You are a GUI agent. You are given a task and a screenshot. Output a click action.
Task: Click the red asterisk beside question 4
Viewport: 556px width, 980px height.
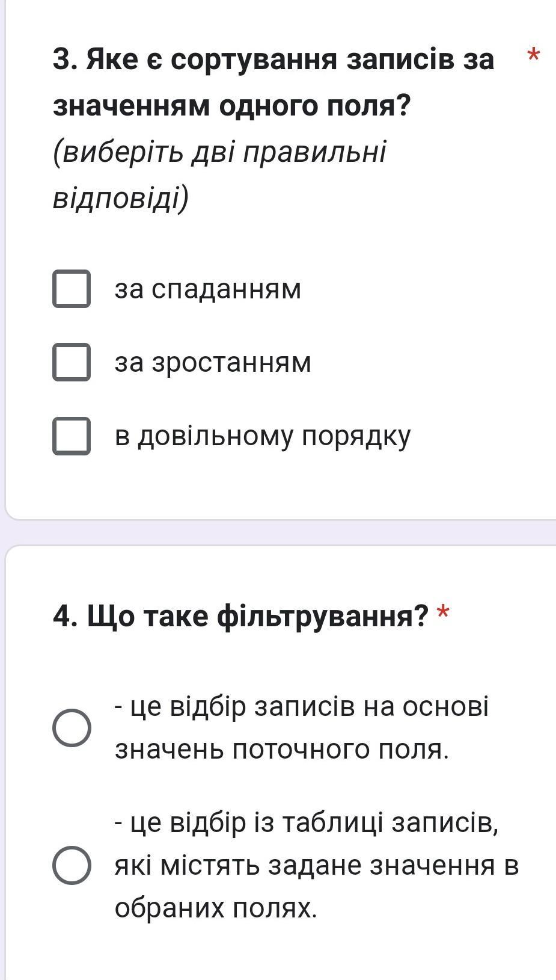[443, 614]
